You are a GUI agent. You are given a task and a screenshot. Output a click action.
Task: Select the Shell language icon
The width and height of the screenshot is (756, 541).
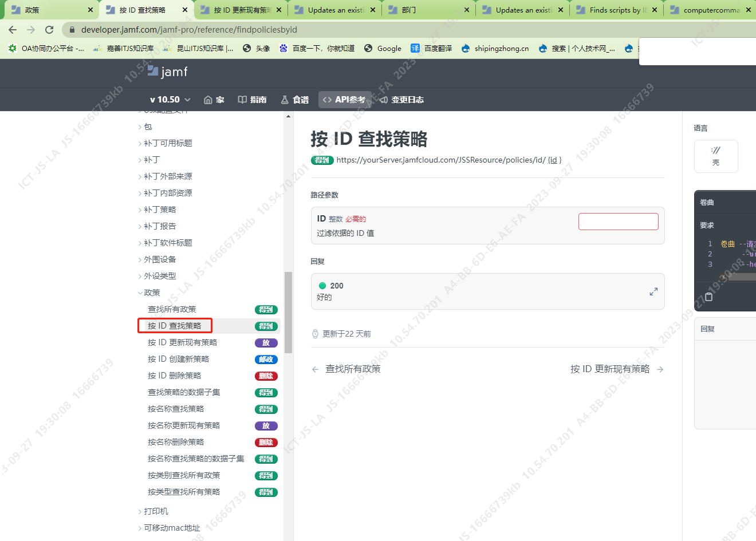click(x=716, y=156)
